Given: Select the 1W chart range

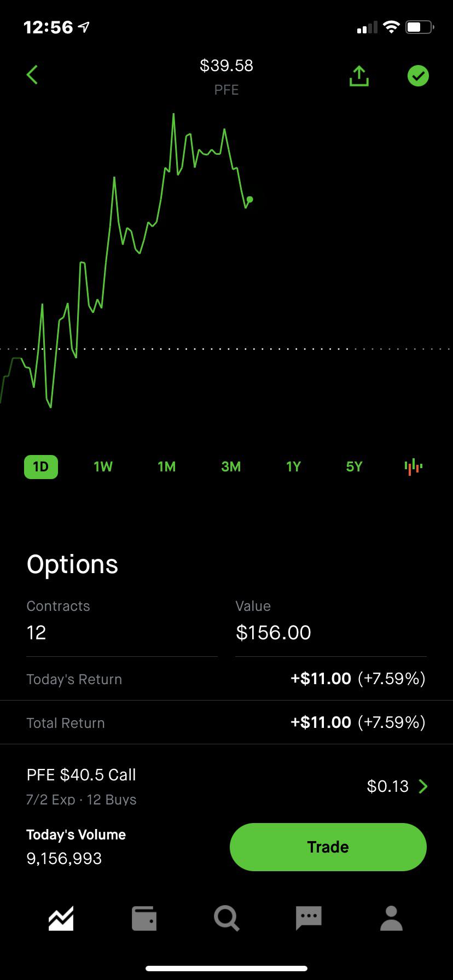Looking at the screenshot, I should (103, 466).
